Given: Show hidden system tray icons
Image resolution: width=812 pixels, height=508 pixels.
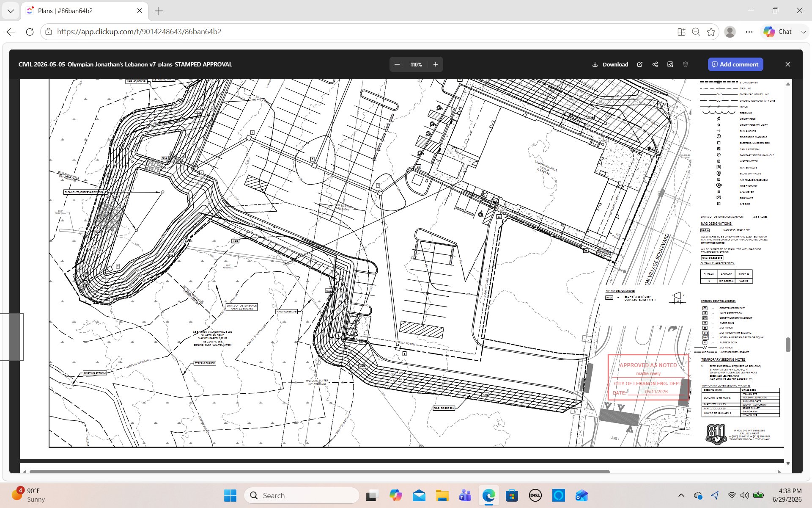Looking at the screenshot, I should coord(681,495).
